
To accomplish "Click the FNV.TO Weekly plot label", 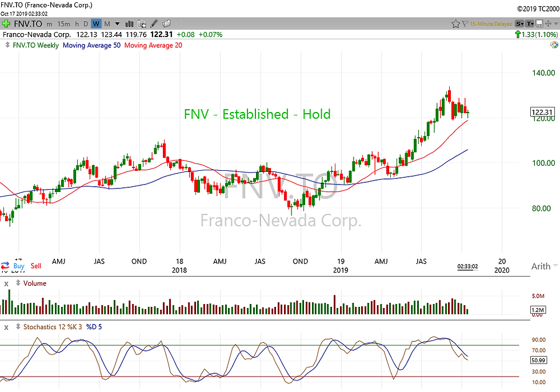I will [35, 45].
